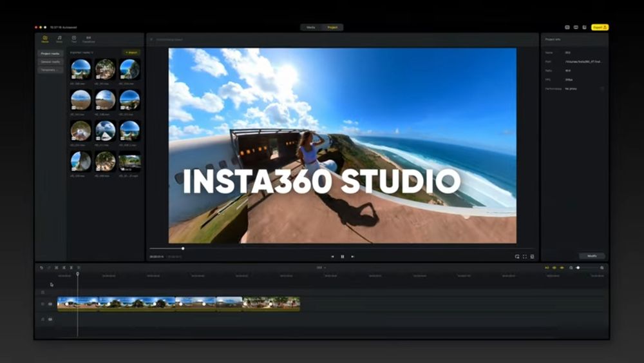Select Project media in the sidebar
Image resolution: width=644 pixels, height=363 pixels.
click(50, 54)
